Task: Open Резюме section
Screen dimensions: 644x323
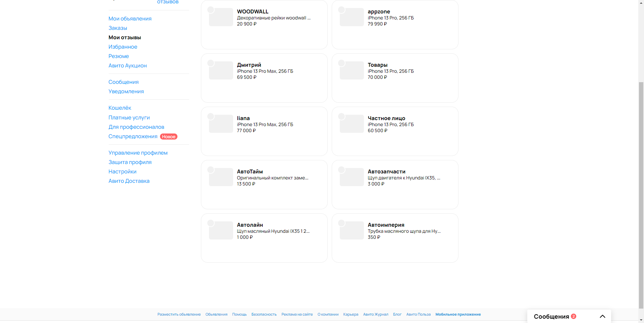Action: tap(119, 56)
